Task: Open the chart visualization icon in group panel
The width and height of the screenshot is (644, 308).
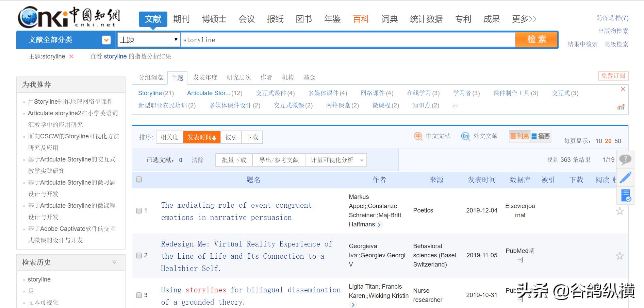Action: click(x=621, y=107)
